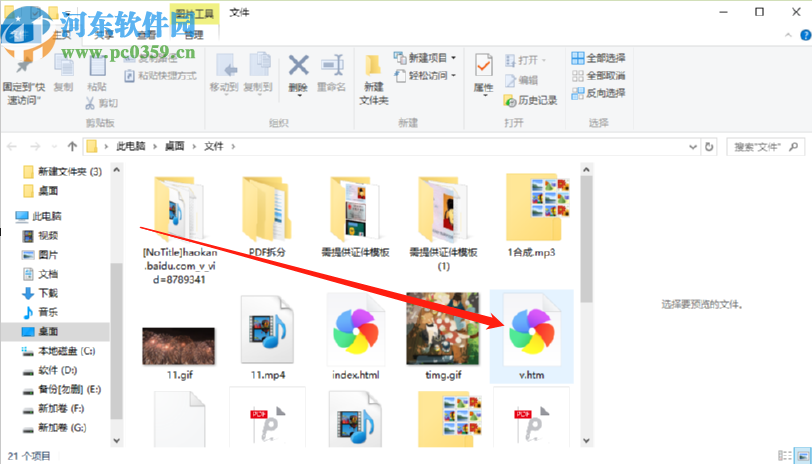Switch to the Share (共享) ribbon tab
812x464 pixels.
(104, 35)
